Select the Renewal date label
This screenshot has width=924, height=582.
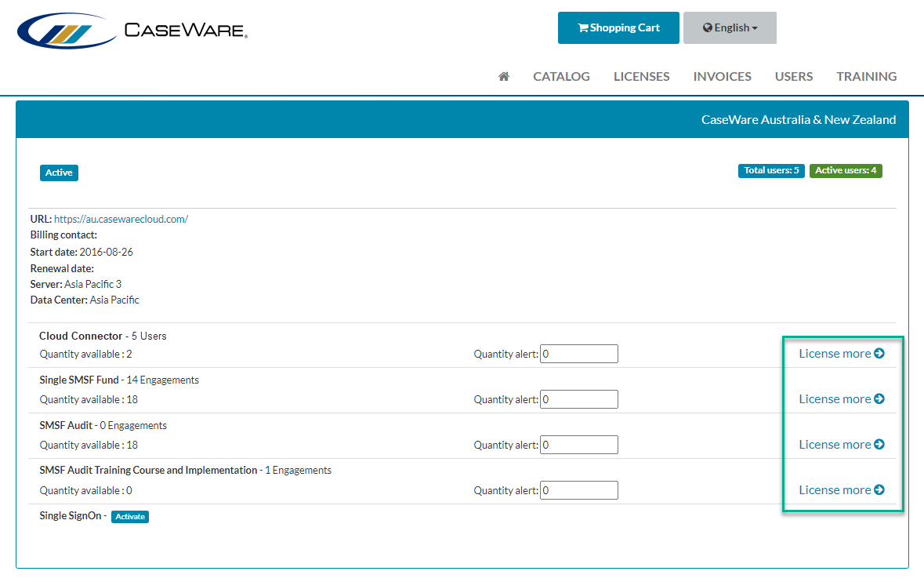point(62,268)
